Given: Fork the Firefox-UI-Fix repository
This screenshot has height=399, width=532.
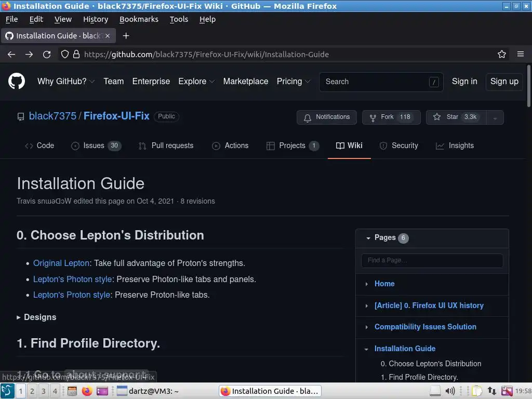Looking at the screenshot, I should (x=391, y=117).
